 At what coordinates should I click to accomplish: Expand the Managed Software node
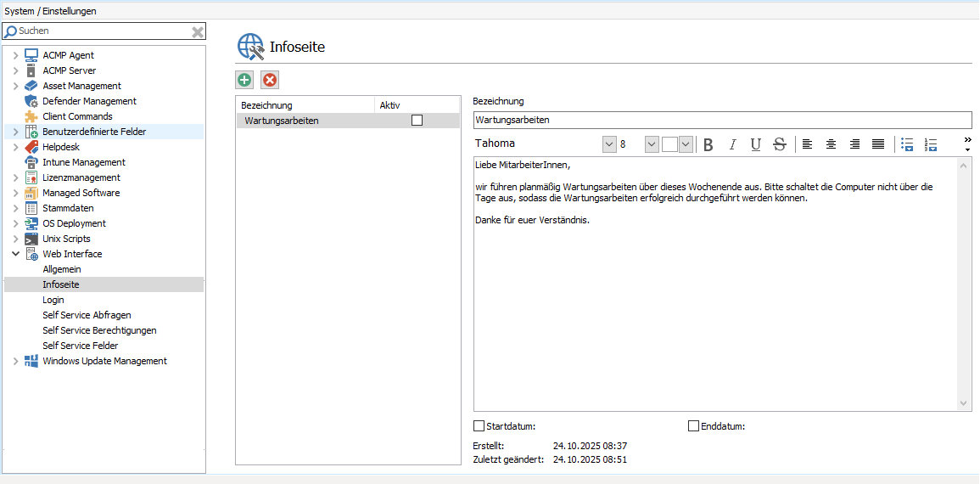click(15, 194)
